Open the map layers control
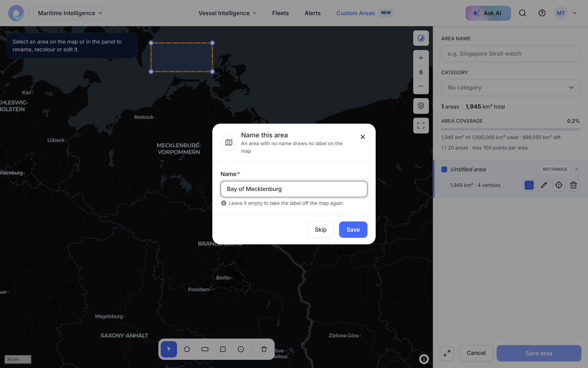The image size is (588, 368). tap(421, 106)
